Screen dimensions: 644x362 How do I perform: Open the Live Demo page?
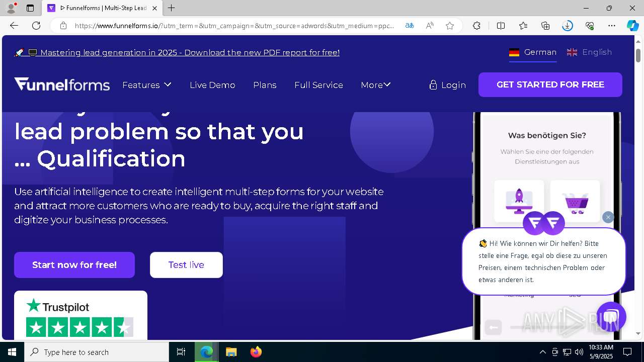coord(212,85)
